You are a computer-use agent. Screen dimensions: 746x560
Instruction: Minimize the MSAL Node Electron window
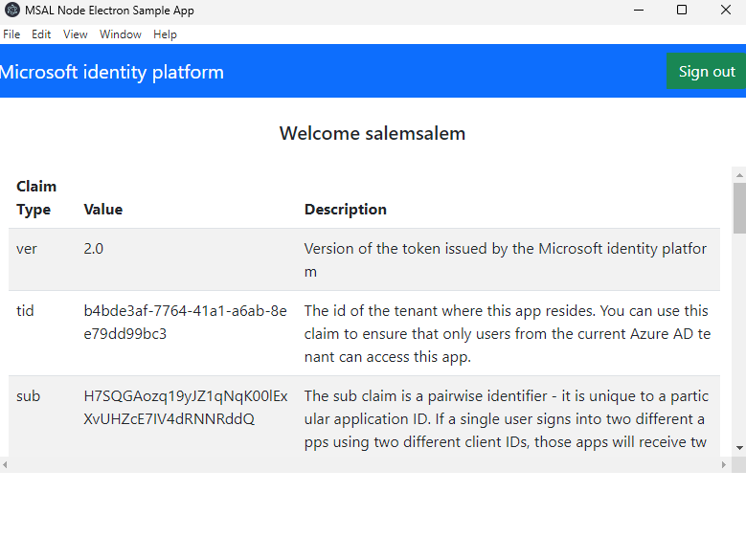click(639, 10)
